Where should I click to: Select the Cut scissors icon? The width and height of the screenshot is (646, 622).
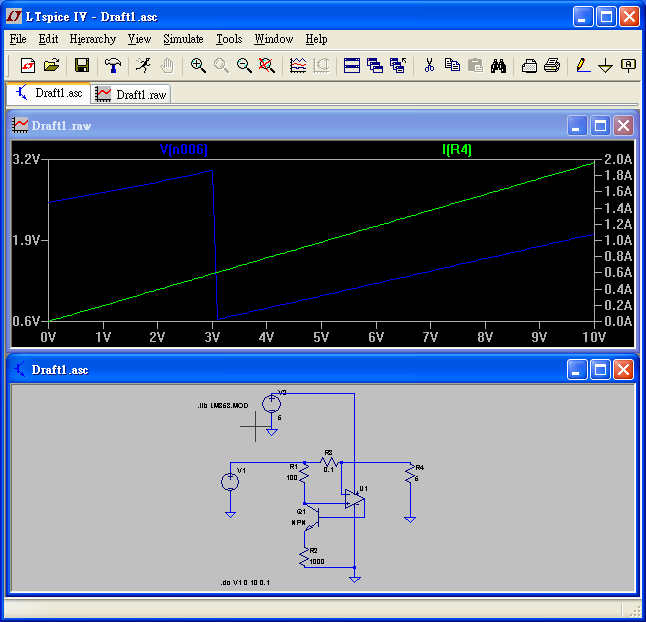[429, 65]
